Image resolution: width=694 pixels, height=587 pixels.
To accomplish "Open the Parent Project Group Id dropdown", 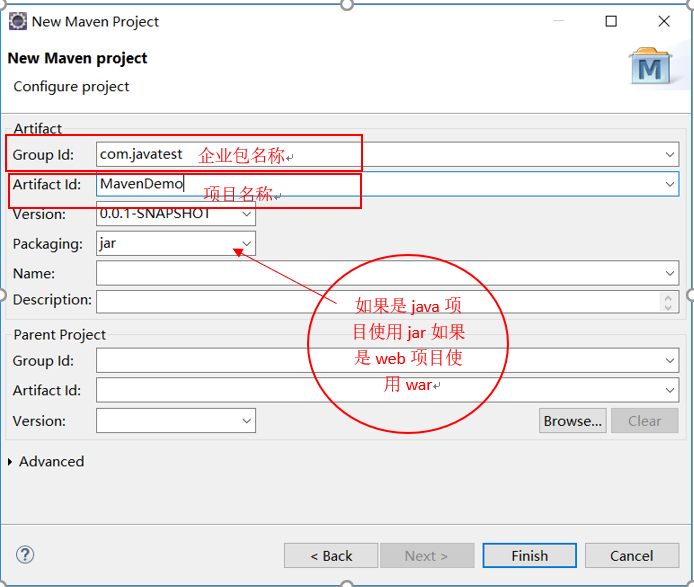I will pyautogui.click(x=670, y=360).
